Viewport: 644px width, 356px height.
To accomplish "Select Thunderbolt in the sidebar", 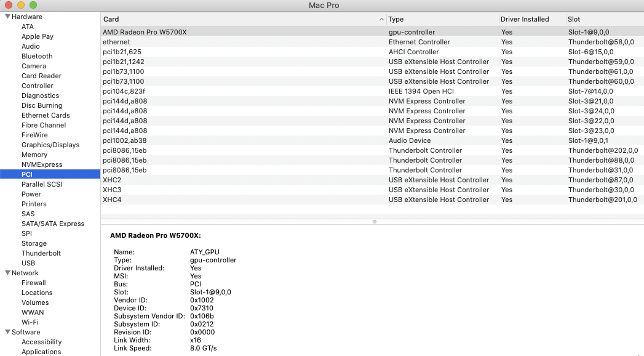I will (x=41, y=253).
